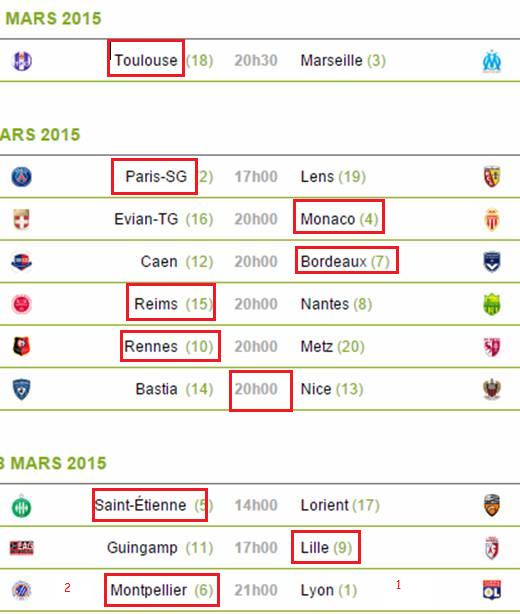
Task: Click the Evian-TG team name
Action: tap(146, 219)
